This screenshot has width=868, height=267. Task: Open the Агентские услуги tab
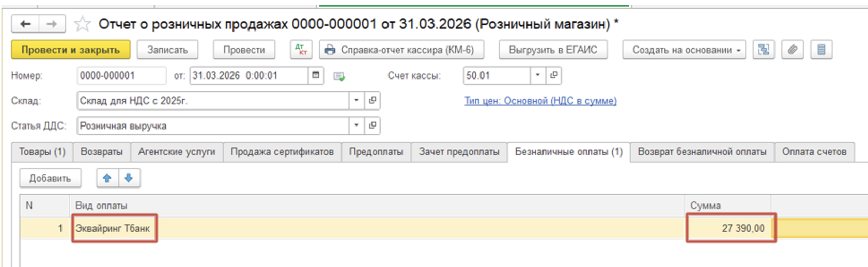(x=177, y=152)
